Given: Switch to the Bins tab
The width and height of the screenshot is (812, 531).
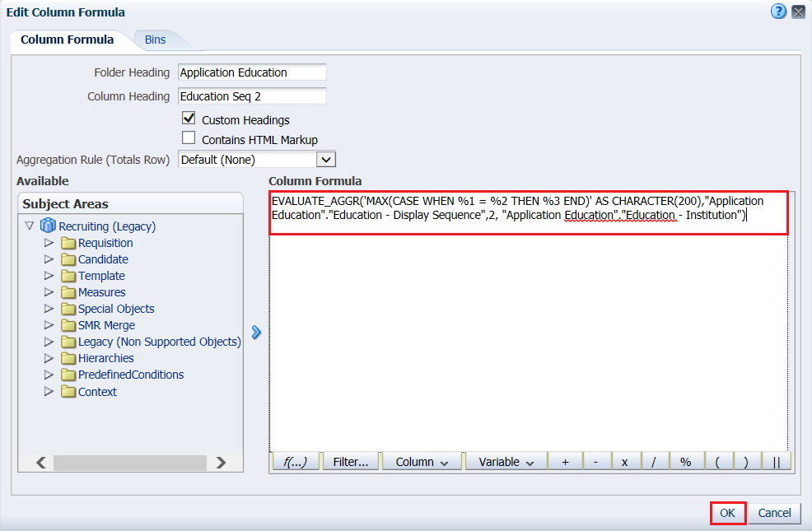Looking at the screenshot, I should coord(155,40).
